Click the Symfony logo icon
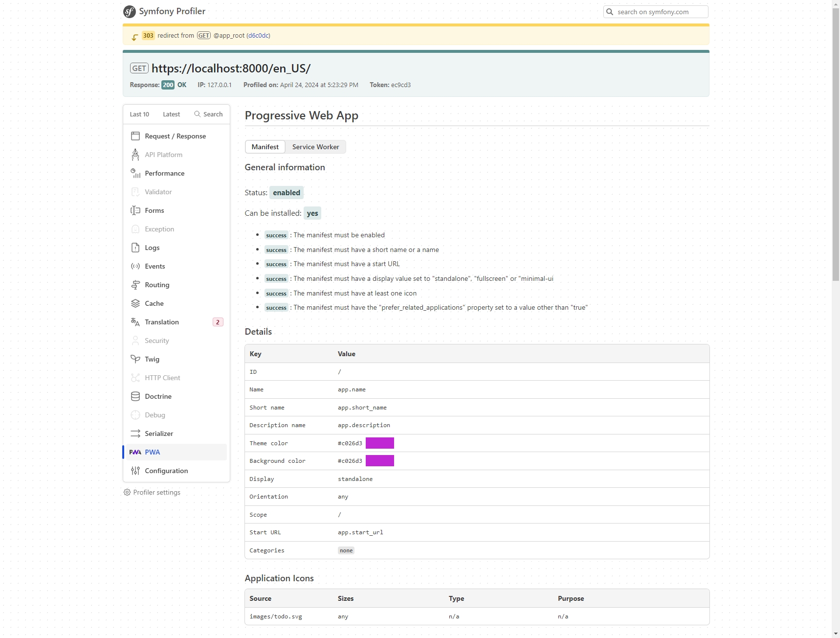 [x=130, y=12]
